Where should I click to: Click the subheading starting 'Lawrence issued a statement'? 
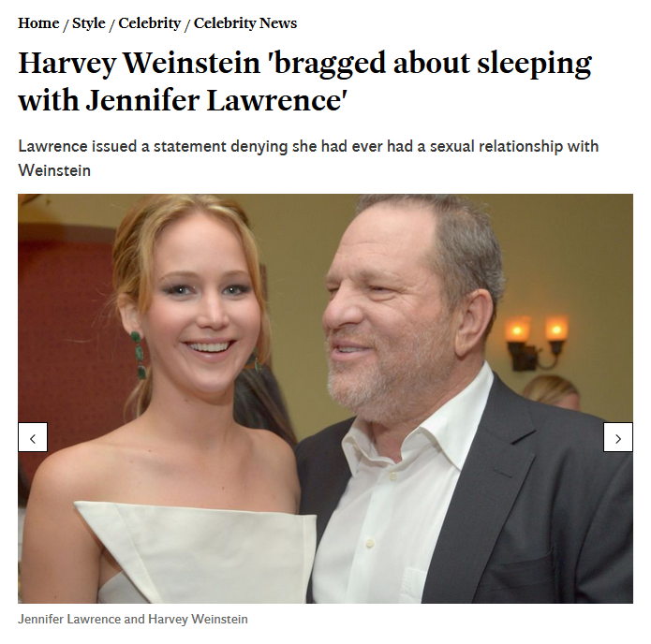[x=308, y=158]
